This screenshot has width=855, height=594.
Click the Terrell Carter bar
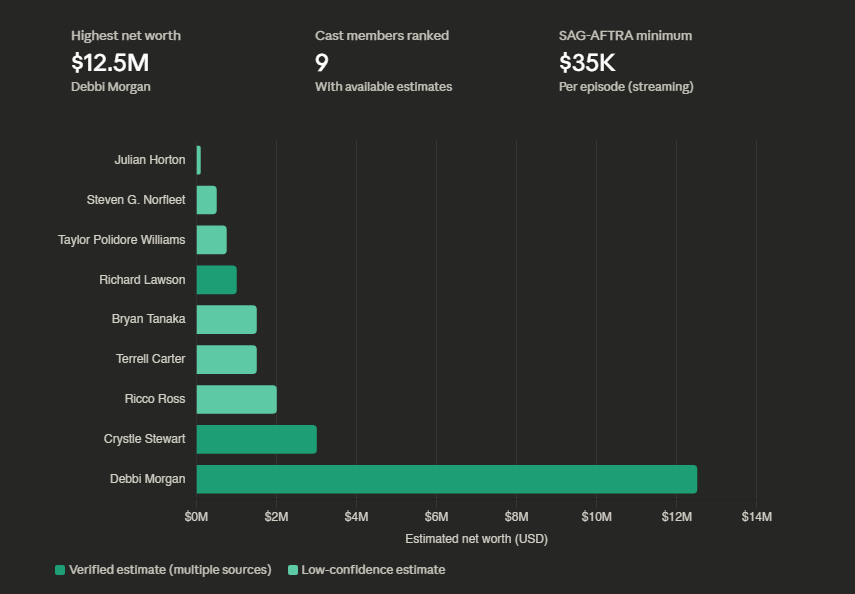tap(226, 359)
